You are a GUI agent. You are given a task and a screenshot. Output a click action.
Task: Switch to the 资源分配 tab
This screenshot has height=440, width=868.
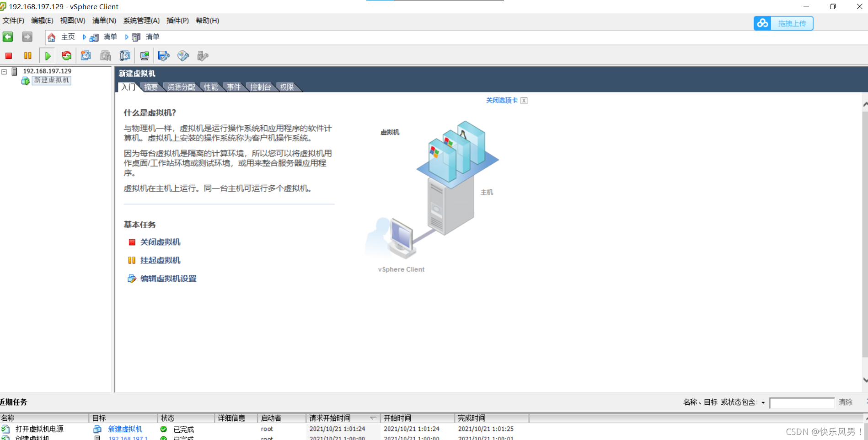point(181,87)
